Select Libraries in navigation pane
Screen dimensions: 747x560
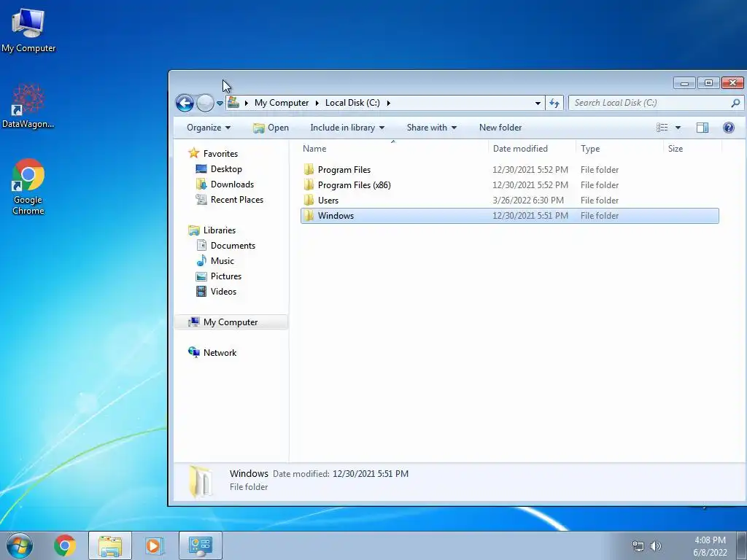pos(219,230)
